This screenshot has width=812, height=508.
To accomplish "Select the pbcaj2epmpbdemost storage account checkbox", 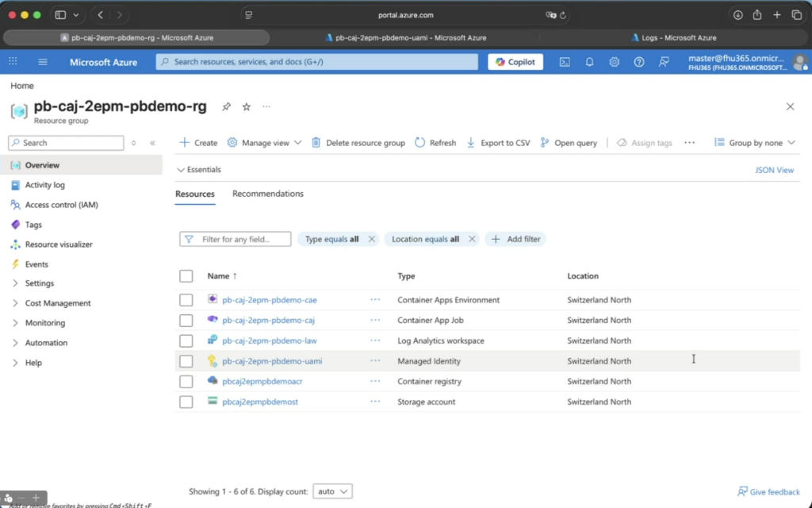I will click(x=186, y=402).
